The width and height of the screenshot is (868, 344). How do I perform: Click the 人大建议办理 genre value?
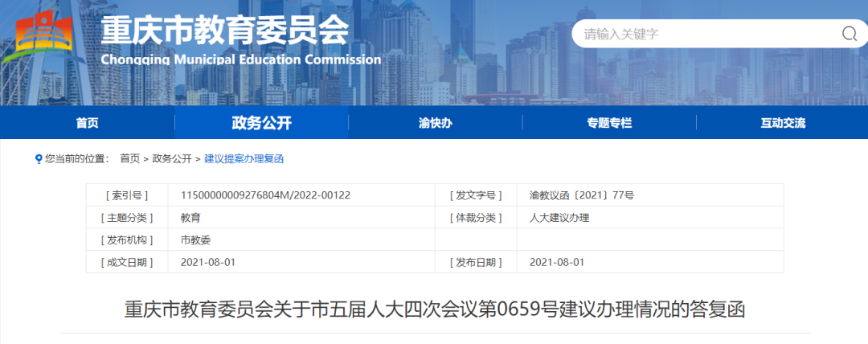(x=559, y=218)
